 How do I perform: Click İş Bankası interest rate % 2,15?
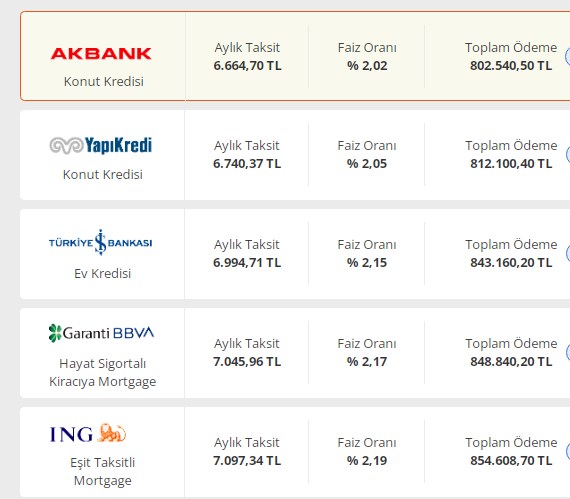pos(367,263)
